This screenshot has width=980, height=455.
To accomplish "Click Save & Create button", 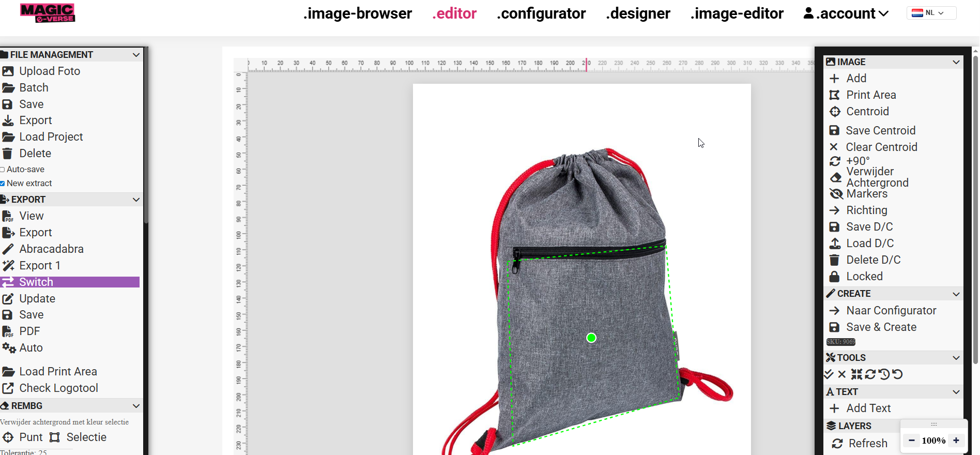I will 881,327.
